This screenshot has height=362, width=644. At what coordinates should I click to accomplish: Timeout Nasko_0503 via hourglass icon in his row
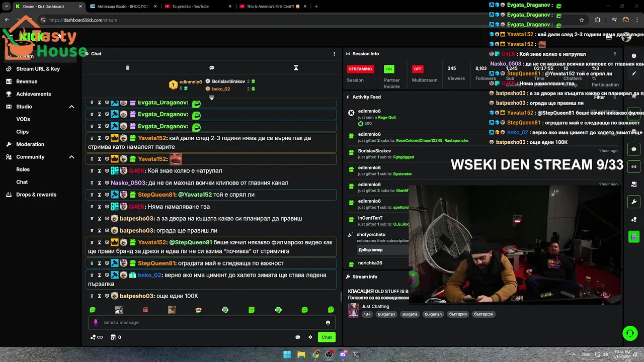(99, 183)
